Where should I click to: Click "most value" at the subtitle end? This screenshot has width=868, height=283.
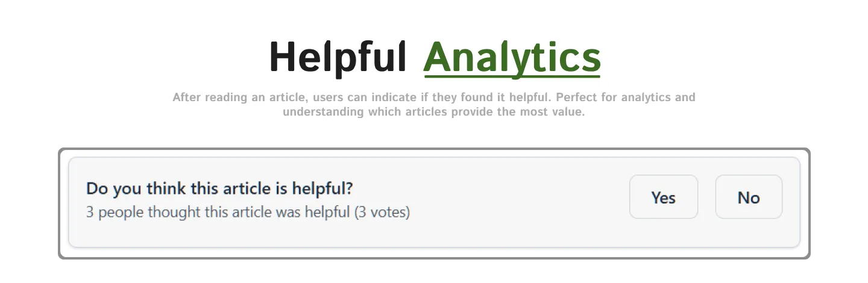click(553, 113)
